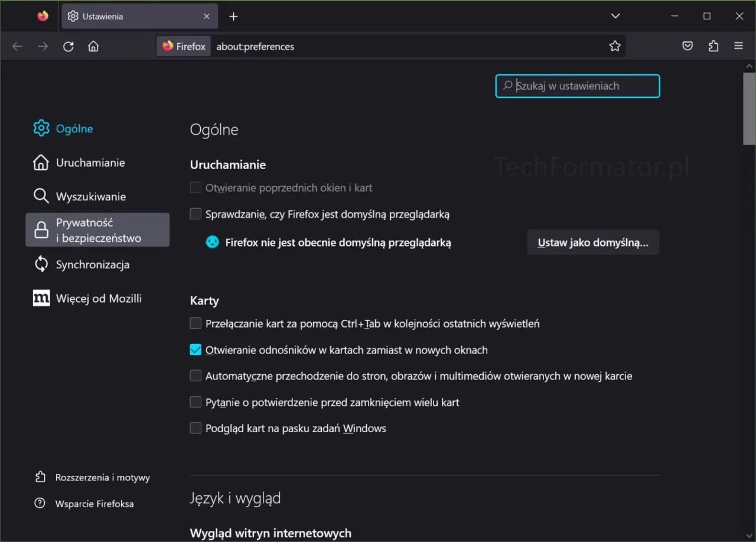This screenshot has height=542, width=756.
Task: Click the Wyszukiwanie magnifier icon
Action: [x=41, y=196]
